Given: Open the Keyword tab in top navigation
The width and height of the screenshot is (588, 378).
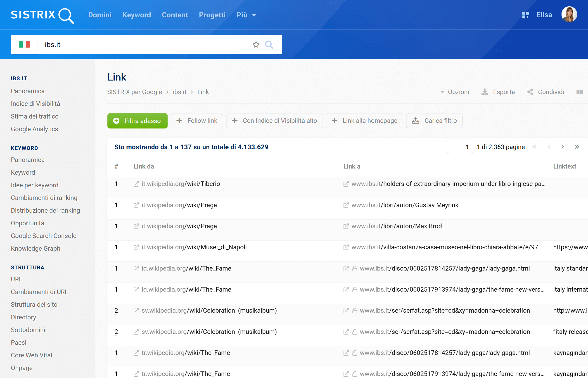Looking at the screenshot, I should click(x=136, y=15).
